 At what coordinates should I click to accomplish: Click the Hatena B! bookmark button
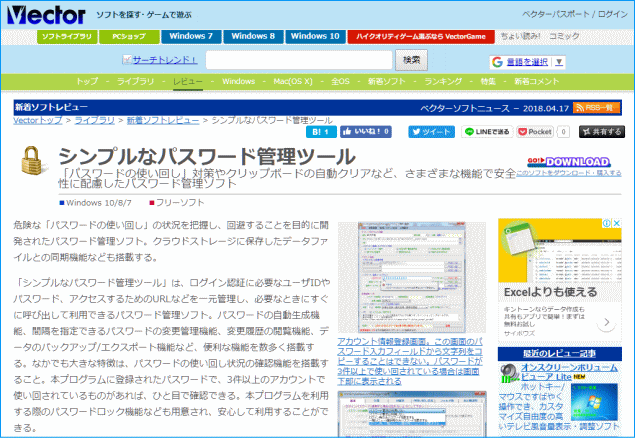(321, 132)
